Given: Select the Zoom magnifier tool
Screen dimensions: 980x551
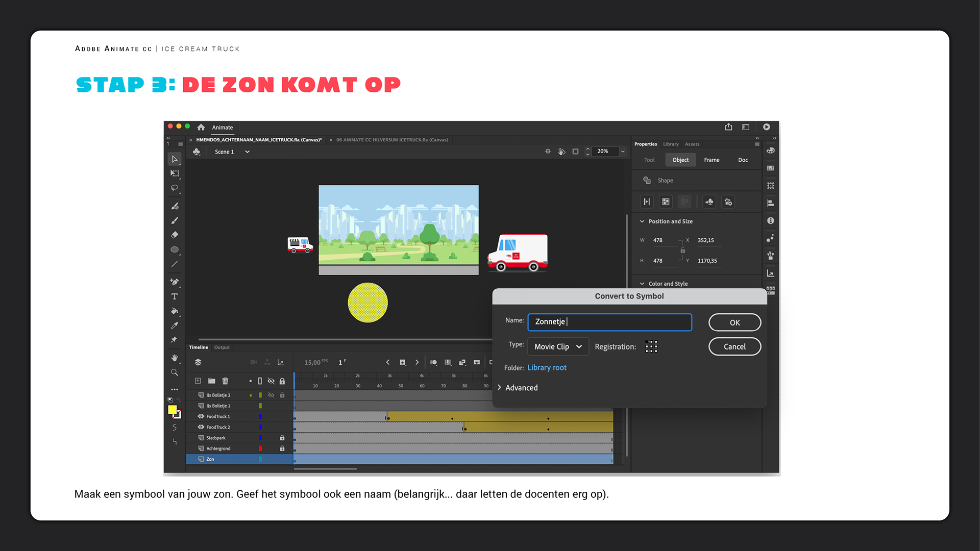Looking at the screenshot, I should 175,372.
